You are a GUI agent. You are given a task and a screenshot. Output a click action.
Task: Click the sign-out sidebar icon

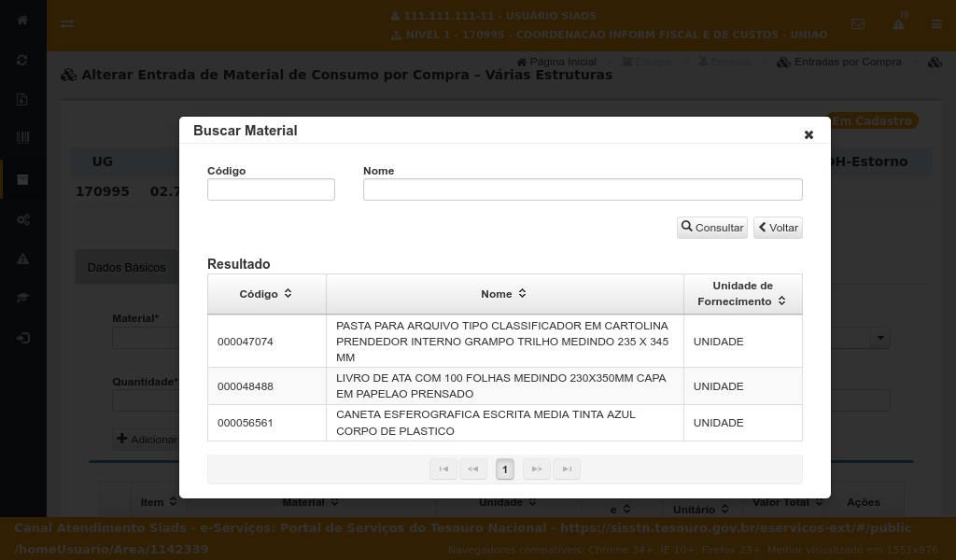[22, 338]
